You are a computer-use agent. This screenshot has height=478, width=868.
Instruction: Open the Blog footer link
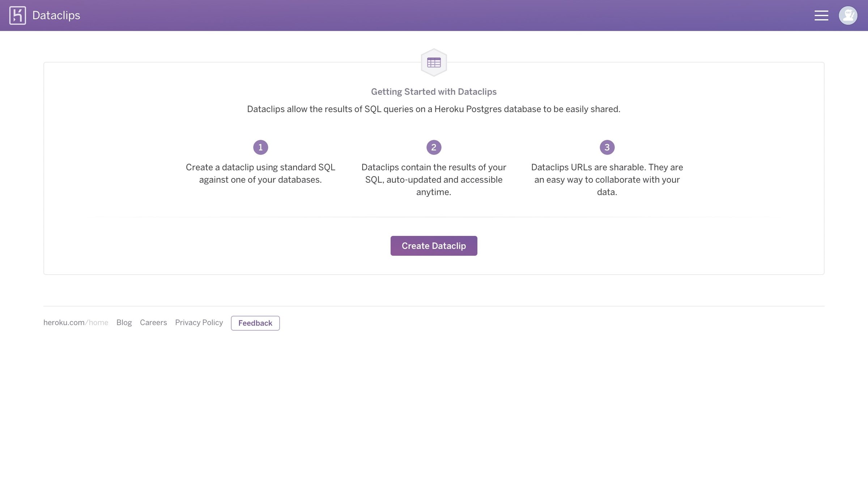coord(124,322)
